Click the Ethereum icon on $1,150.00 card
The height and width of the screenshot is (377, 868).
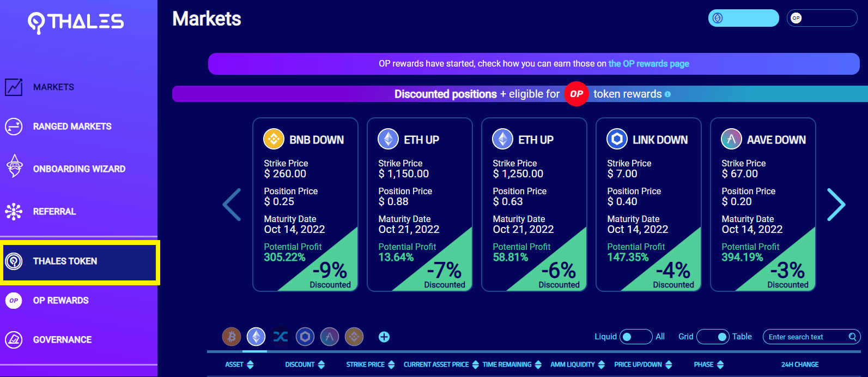[389, 139]
